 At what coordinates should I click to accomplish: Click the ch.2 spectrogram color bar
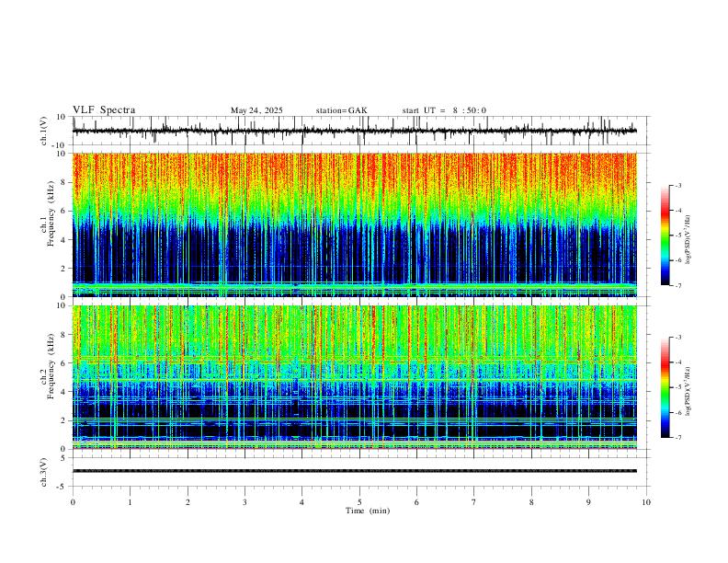665,387
